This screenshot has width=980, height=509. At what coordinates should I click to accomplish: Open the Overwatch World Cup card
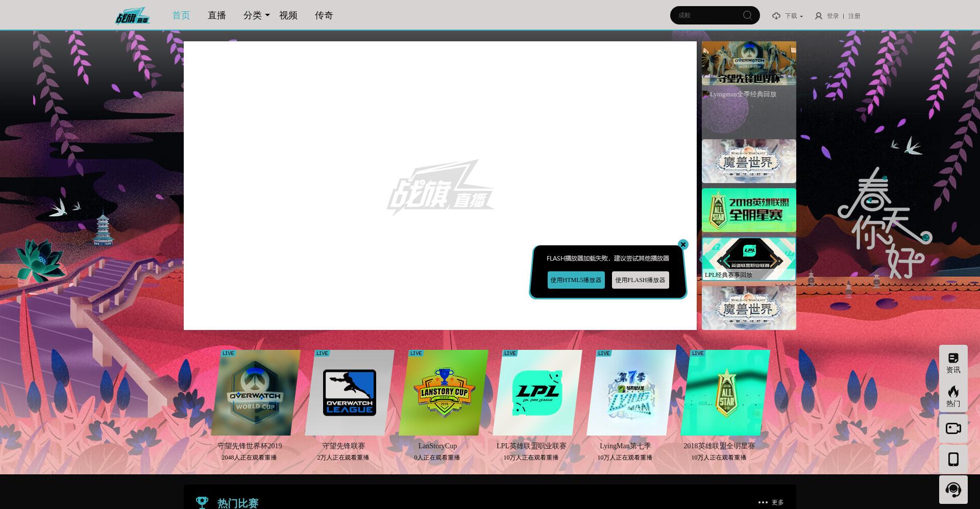click(x=256, y=393)
